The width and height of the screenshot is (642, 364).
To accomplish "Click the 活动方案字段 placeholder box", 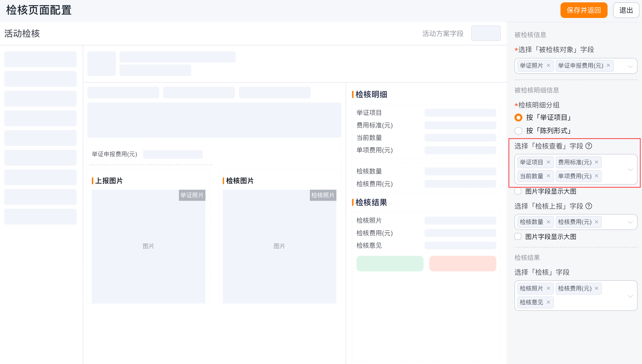I will pos(486,33).
